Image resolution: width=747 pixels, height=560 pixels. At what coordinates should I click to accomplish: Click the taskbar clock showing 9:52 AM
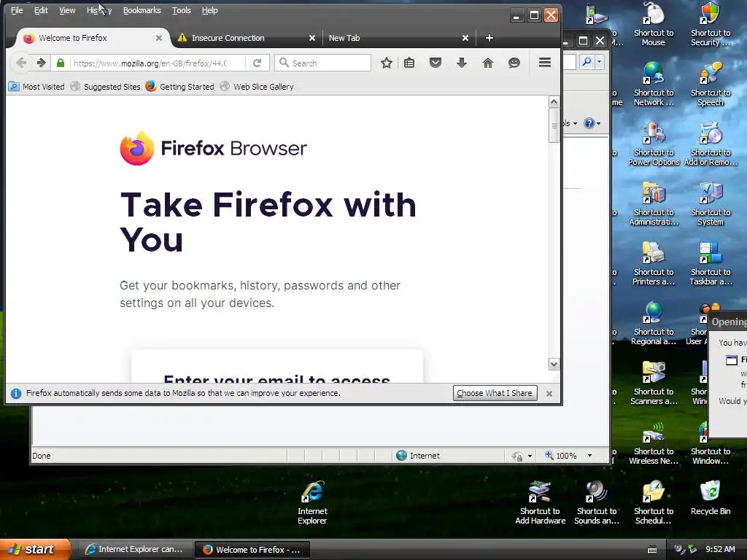[720, 550]
